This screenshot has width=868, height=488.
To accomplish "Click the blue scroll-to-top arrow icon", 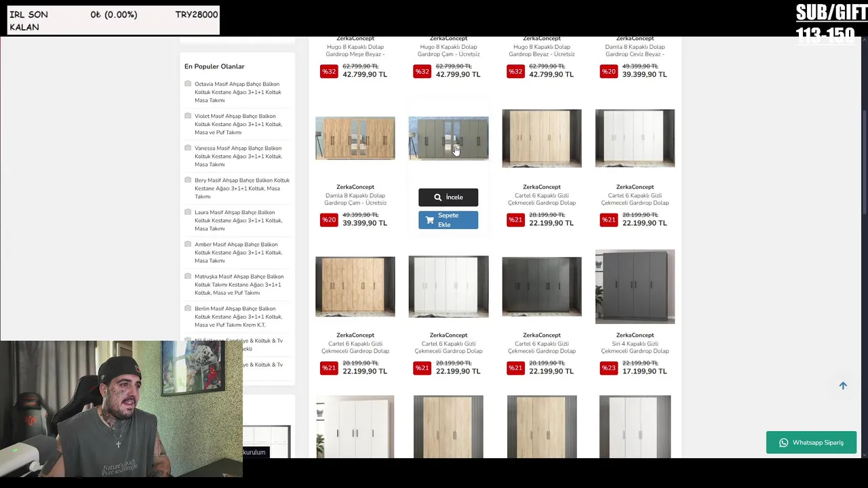I will click(843, 386).
